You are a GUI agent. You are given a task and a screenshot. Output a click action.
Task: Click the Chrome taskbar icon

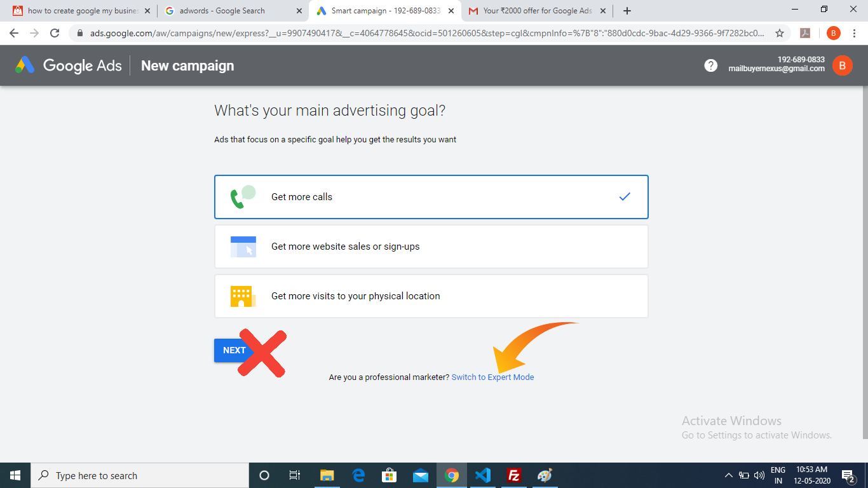(x=452, y=475)
